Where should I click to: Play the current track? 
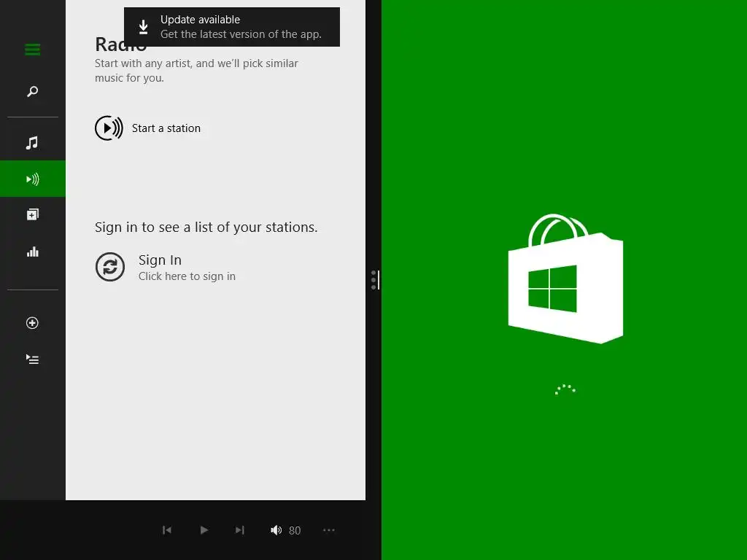click(x=204, y=530)
